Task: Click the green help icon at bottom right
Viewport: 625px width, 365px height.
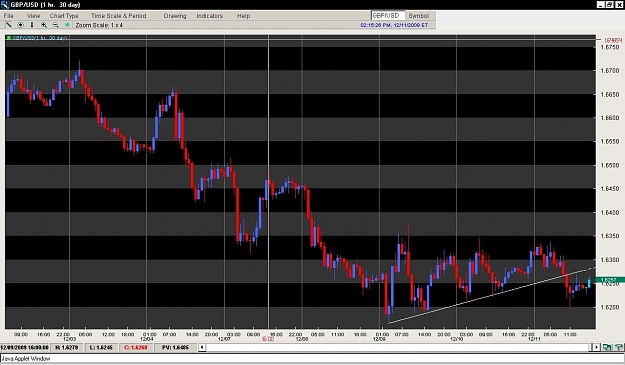Action: [x=619, y=347]
